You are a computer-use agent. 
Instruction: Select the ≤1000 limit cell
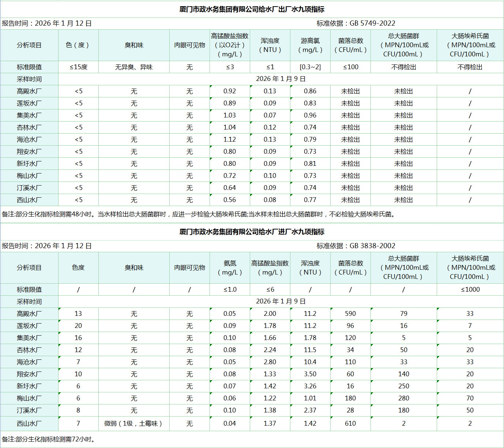[x=470, y=290]
